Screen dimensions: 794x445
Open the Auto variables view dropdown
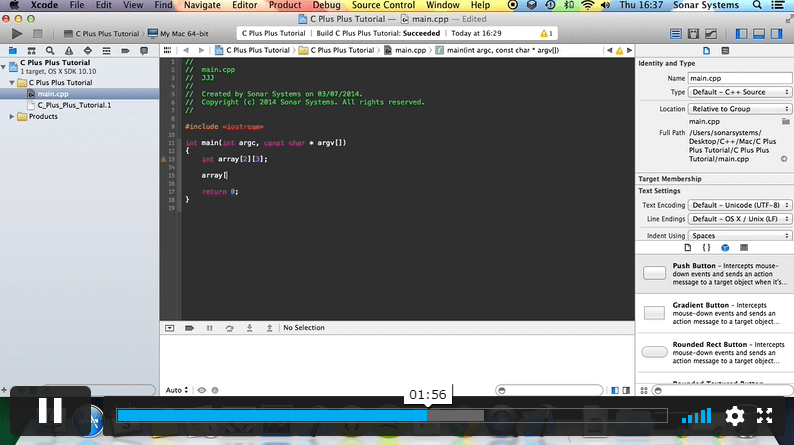(177, 390)
